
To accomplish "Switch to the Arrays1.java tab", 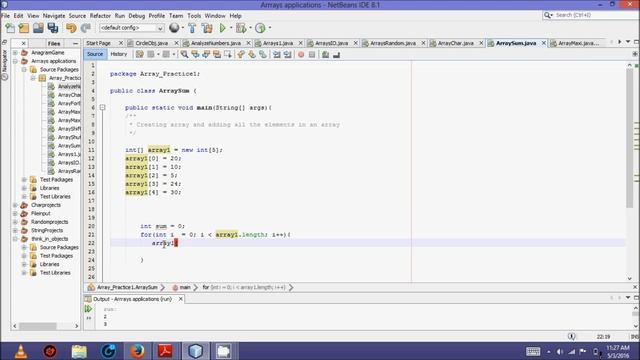I will pos(278,43).
